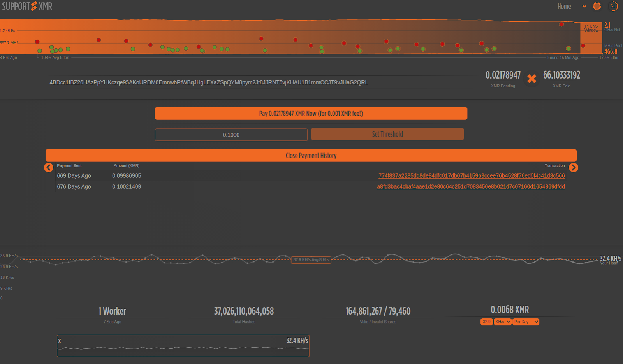The width and height of the screenshot is (623, 364).
Task: Click amount 0.09986905 cell
Action: coord(127,176)
